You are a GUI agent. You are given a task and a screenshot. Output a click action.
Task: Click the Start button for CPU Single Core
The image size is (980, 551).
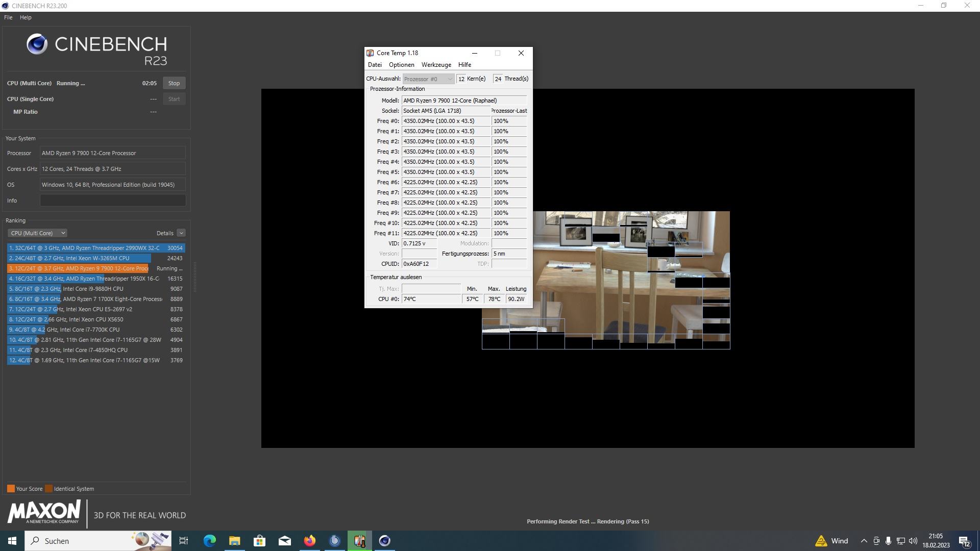174,99
